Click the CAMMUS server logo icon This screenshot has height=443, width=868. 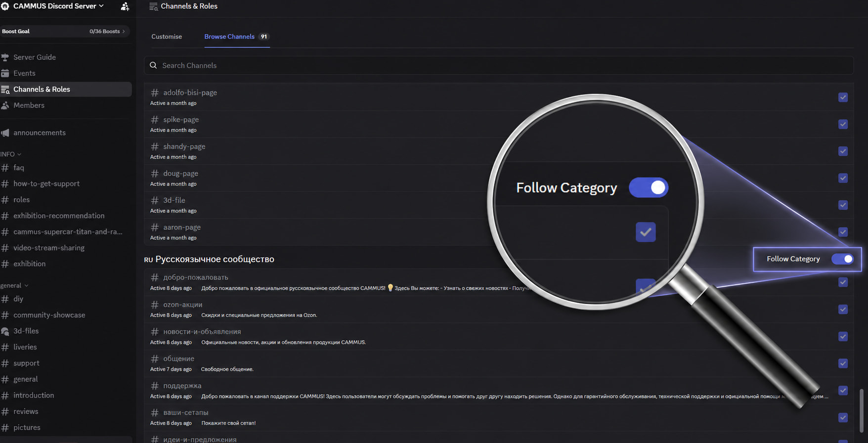5,6
